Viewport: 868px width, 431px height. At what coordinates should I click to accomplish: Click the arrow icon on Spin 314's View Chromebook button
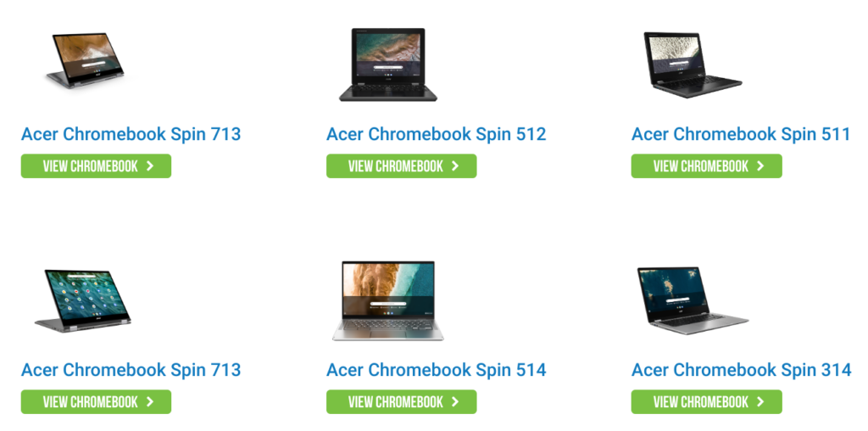(x=760, y=401)
